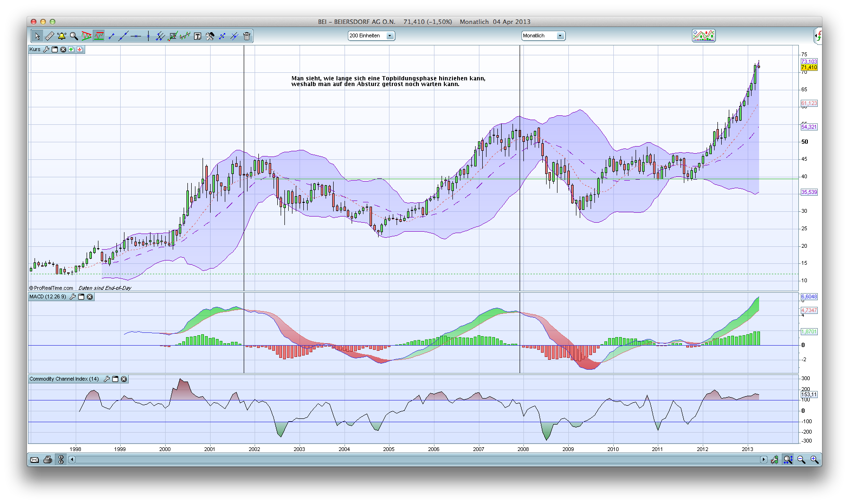
Task: Click the 1,8701 MACD histogram value label
Action: (809, 331)
